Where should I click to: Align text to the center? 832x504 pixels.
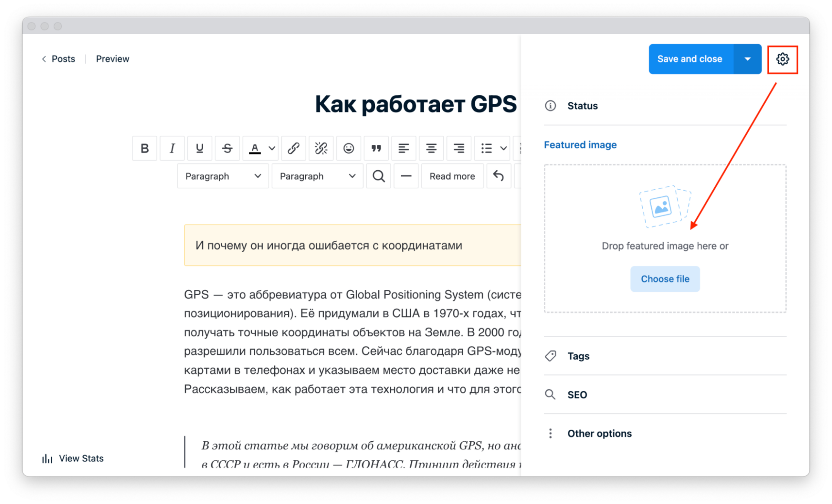[431, 148]
